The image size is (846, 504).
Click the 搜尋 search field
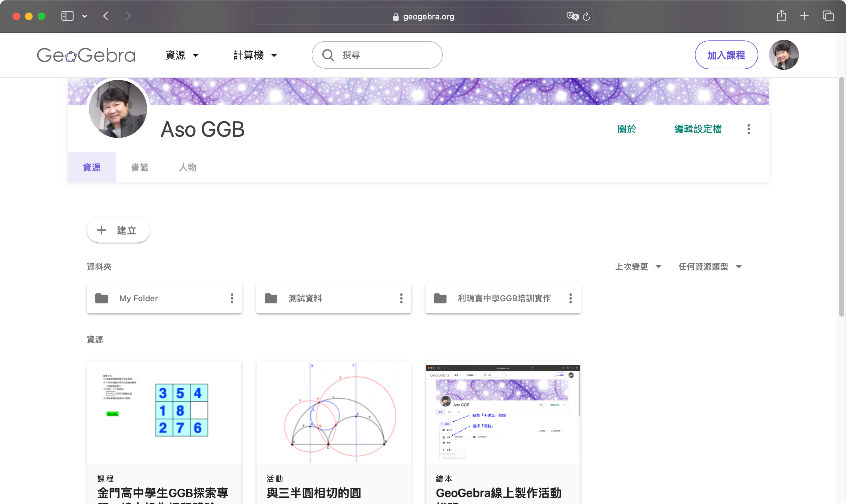tap(377, 55)
